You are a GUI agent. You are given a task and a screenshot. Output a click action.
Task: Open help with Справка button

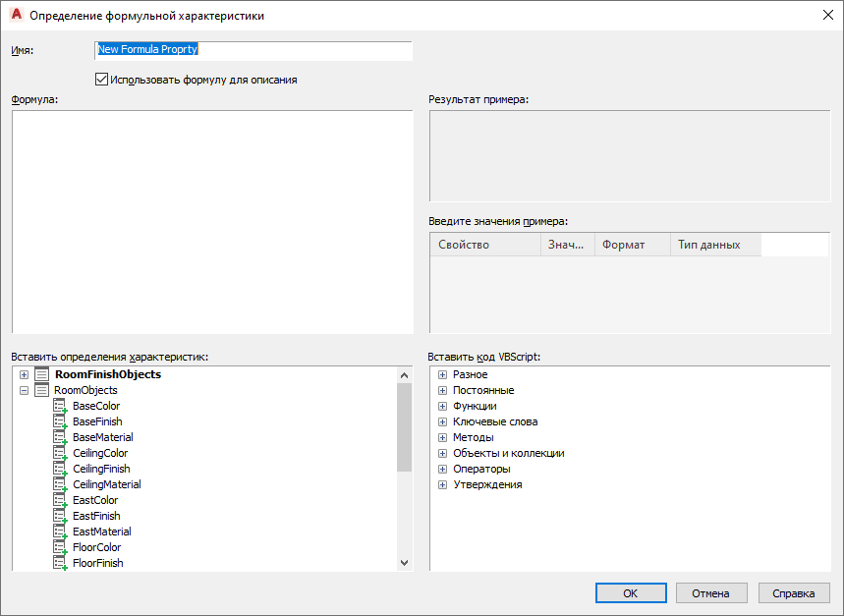tap(794, 593)
